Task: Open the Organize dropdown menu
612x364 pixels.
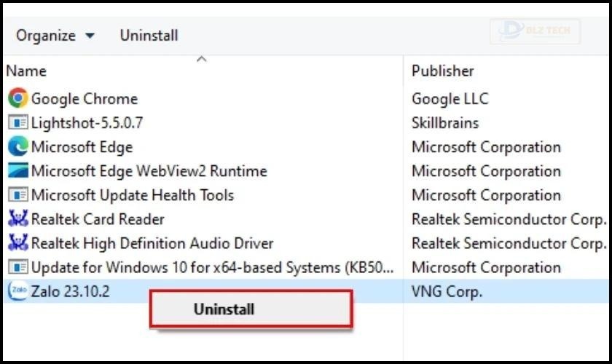Action: [55, 35]
